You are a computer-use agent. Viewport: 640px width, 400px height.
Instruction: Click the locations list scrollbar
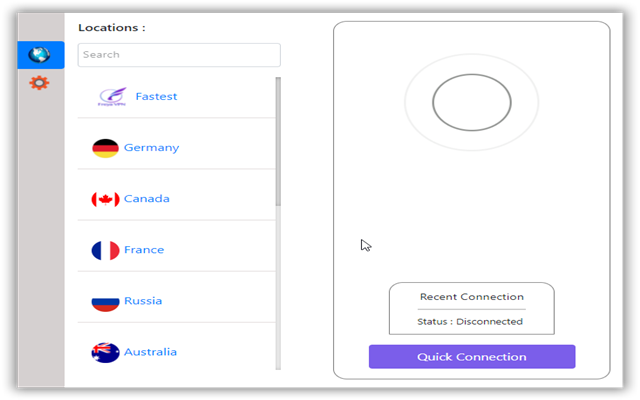[278, 140]
